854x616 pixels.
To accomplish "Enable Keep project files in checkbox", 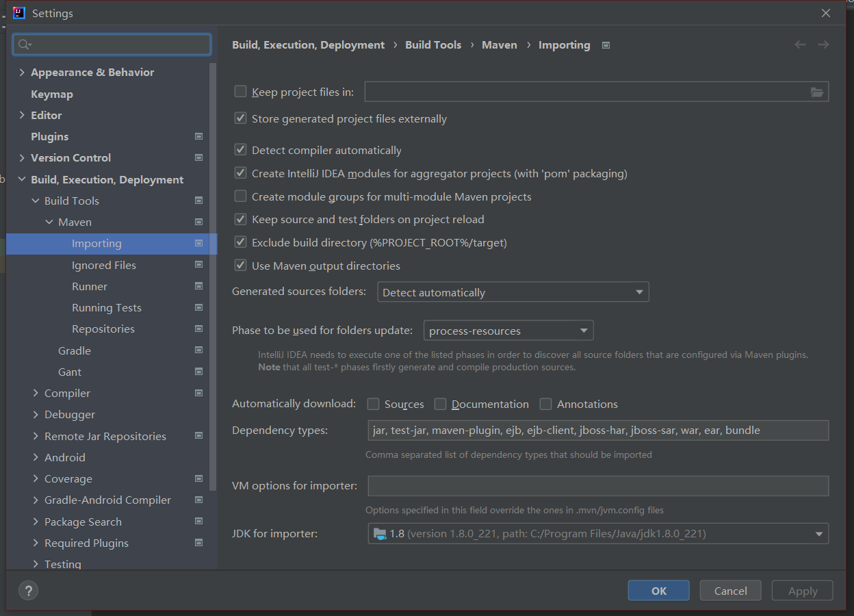I will (240, 91).
